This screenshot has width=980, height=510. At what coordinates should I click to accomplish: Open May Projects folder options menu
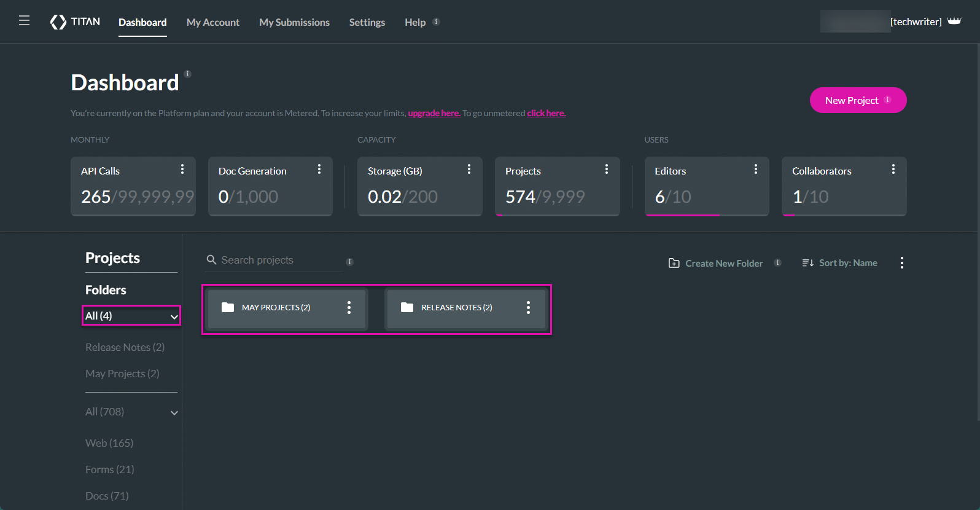coord(349,308)
